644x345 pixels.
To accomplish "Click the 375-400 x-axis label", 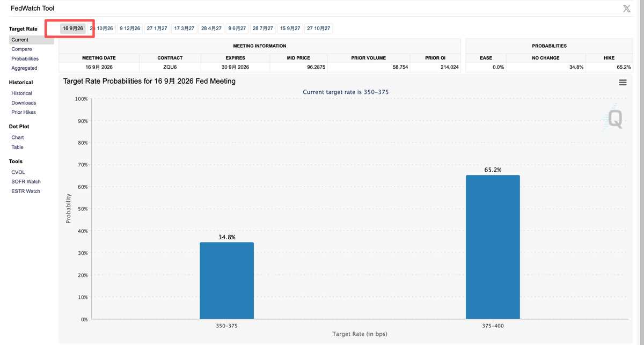I will coord(493,326).
